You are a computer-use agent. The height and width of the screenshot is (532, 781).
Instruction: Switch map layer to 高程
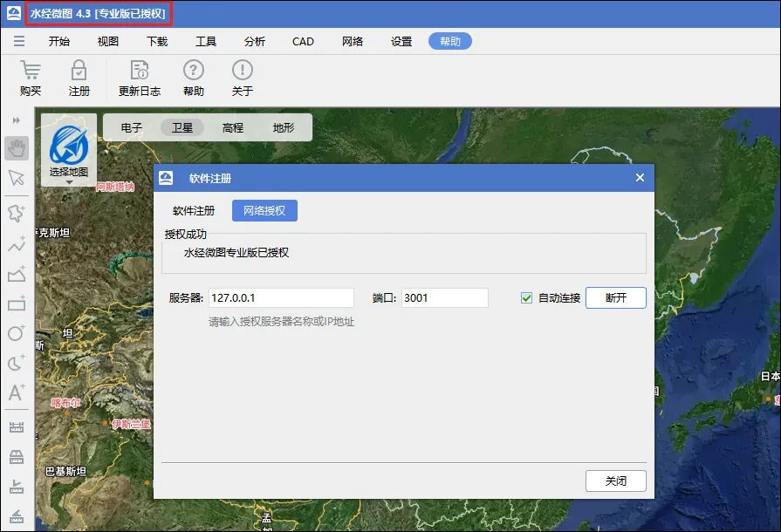tap(233, 127)
